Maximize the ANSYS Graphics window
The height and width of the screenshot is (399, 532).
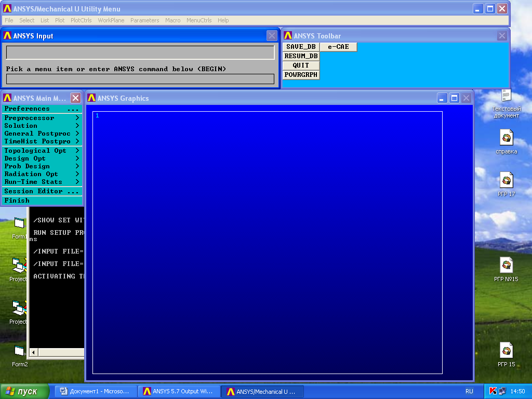pos(454,98)
